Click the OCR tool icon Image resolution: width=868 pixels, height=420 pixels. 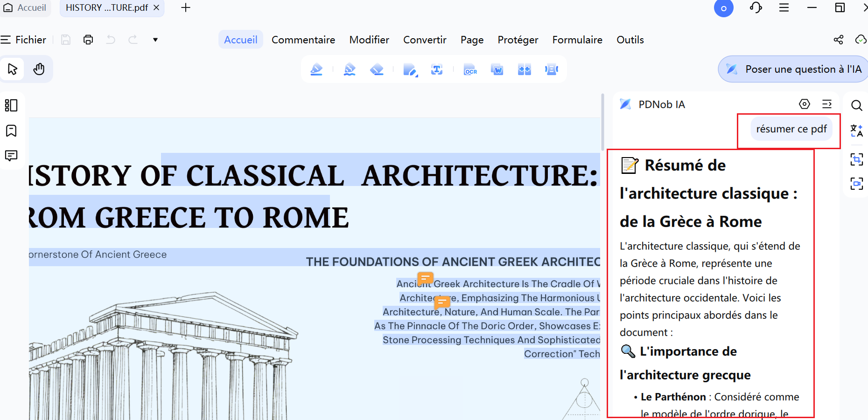[470, 70]
